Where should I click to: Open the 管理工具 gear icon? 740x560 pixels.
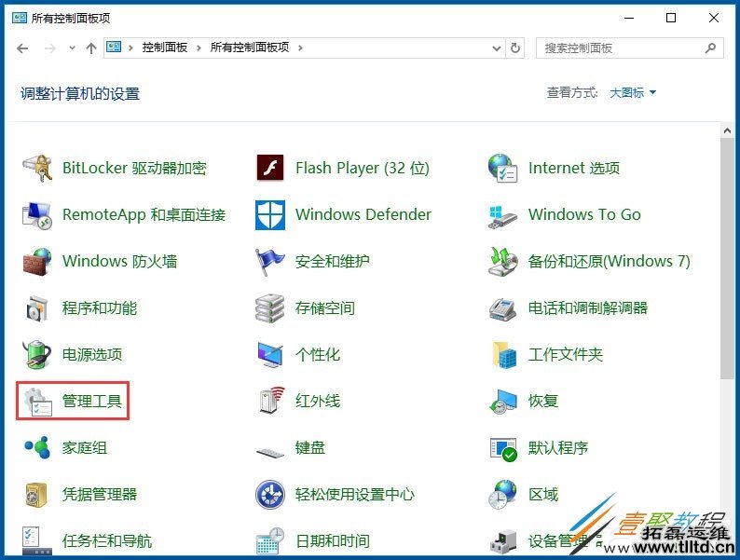pos(38,402)
